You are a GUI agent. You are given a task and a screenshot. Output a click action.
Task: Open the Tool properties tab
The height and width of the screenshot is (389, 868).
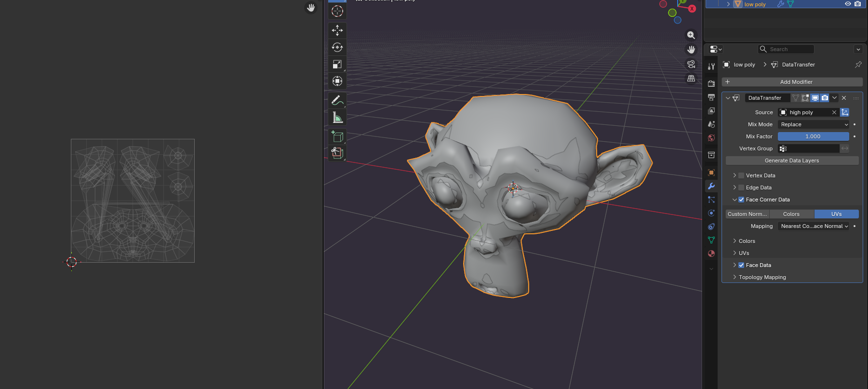(x=711, y=67)
